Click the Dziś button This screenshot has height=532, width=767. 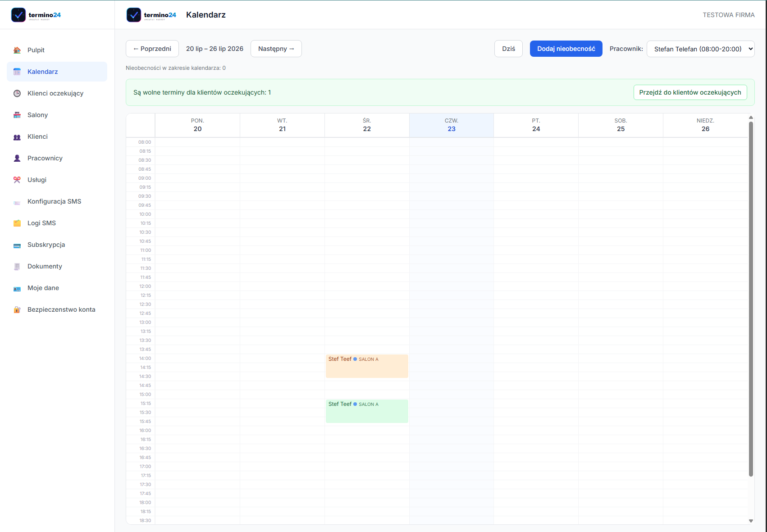click(508, 49)
